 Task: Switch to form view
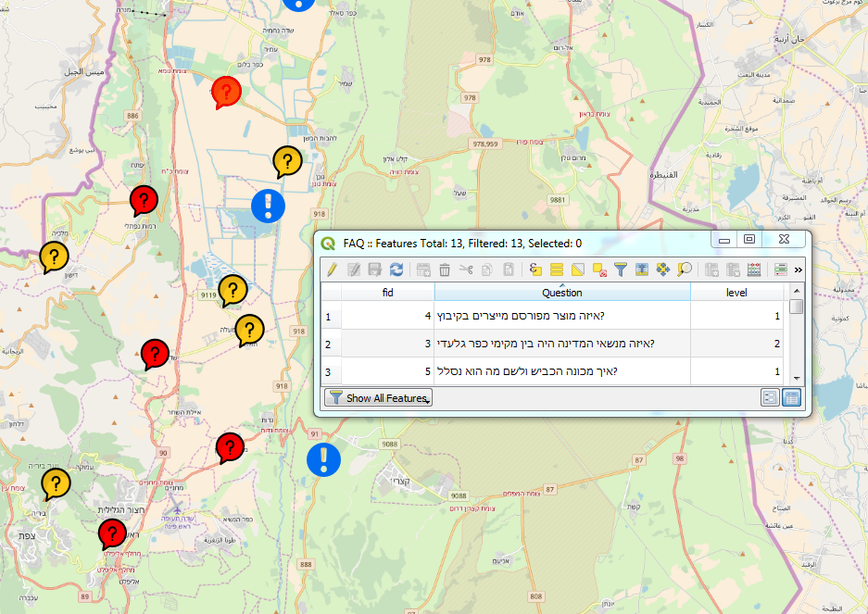coord(769,397)
